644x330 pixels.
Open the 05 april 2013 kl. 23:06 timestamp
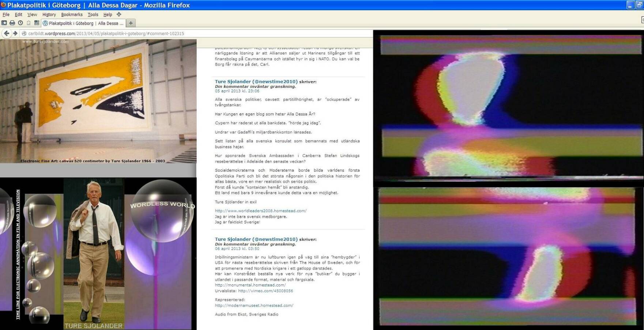237,91
